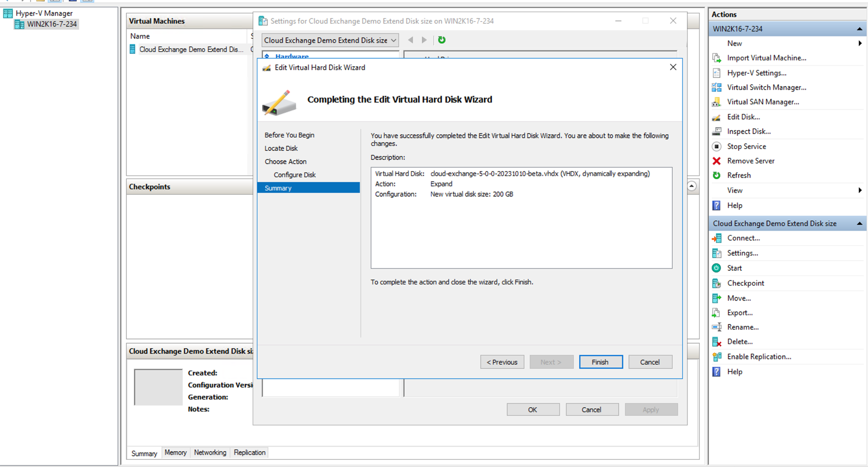
Task: Select the Summary wizard step
Action: (309, 188)
